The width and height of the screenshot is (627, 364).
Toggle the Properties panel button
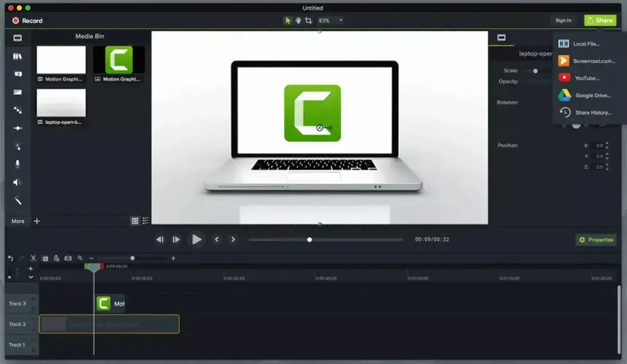tap(596, 240)
